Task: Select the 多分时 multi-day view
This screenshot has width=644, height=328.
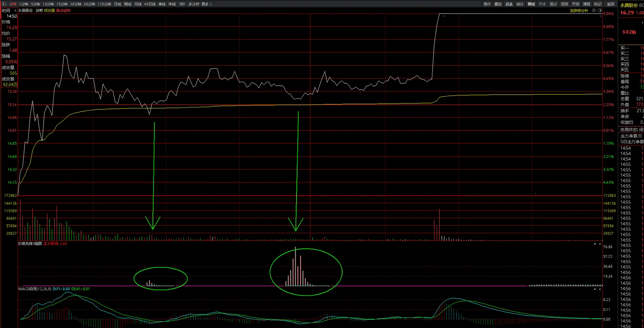Action: pos(194,4)
